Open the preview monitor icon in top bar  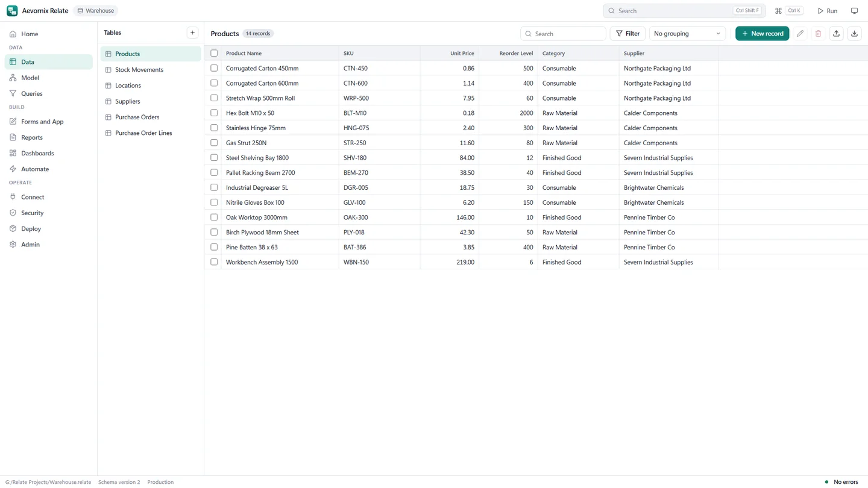point(854,11)
